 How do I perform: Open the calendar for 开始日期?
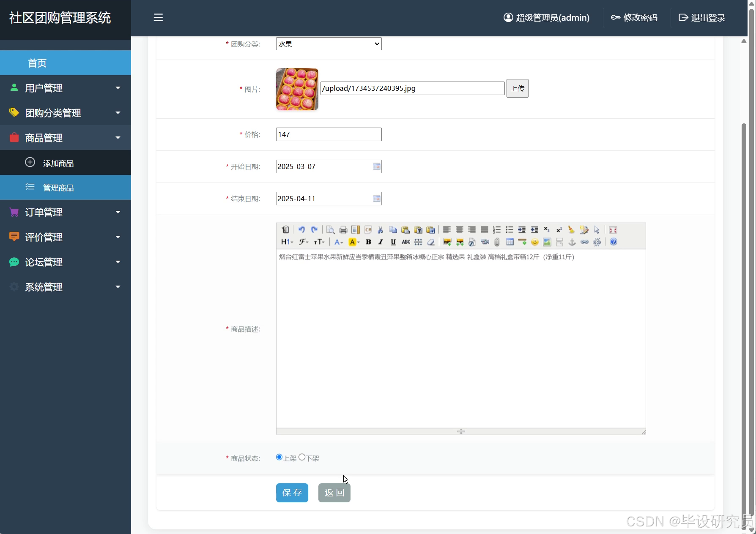coord(376,166)
